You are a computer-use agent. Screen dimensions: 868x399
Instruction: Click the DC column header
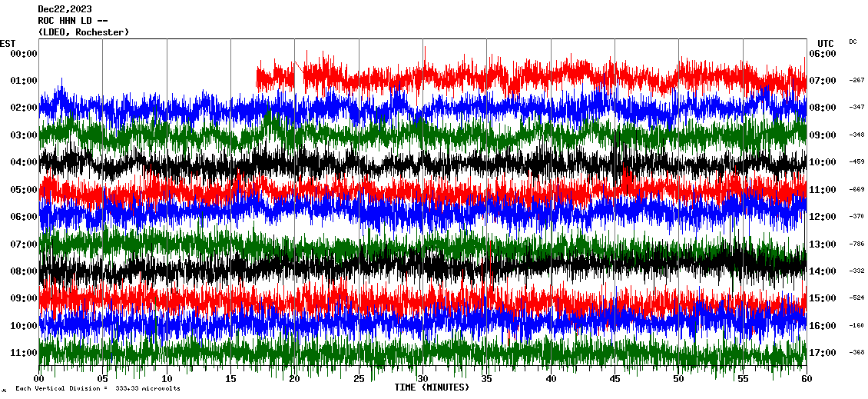tap(852, 42)
